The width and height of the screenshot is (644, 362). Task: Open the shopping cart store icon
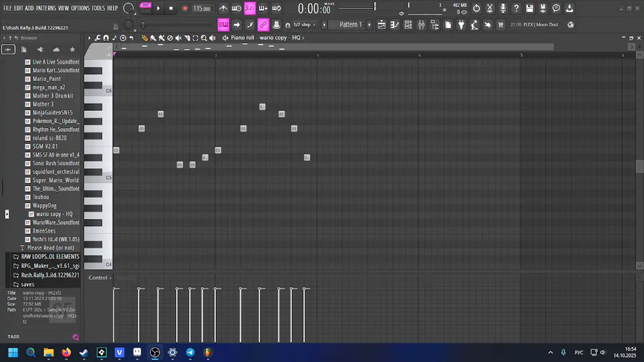click(501, 24)
